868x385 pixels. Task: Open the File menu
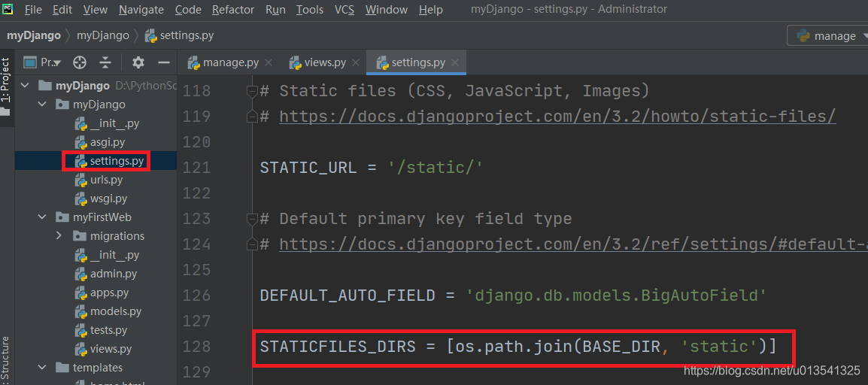click(x=32, y=10)
